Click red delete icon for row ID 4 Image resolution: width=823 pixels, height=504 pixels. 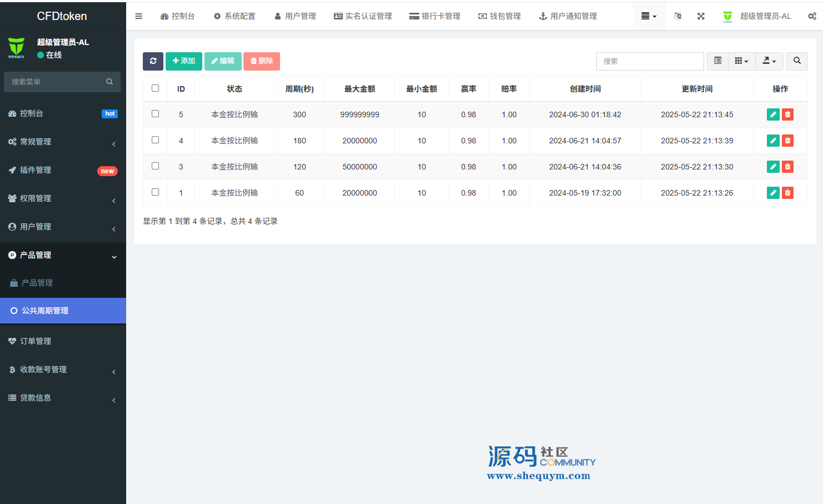pos(787,141)
